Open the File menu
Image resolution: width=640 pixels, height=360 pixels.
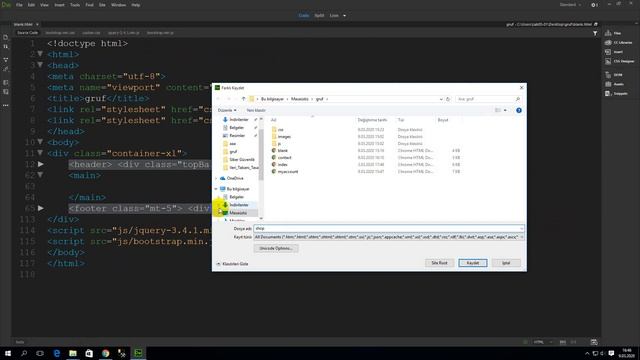click(19, 5)
